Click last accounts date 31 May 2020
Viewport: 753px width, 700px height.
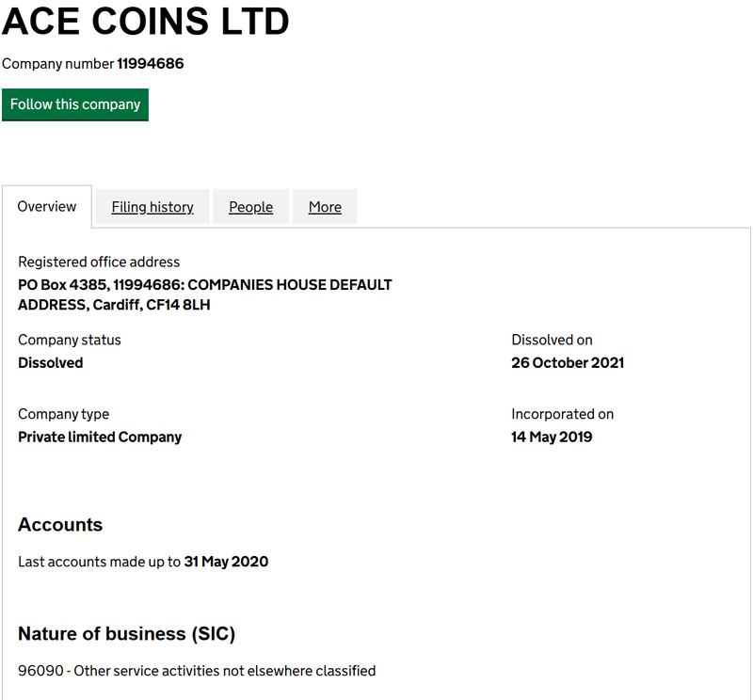tap(226, 562)
